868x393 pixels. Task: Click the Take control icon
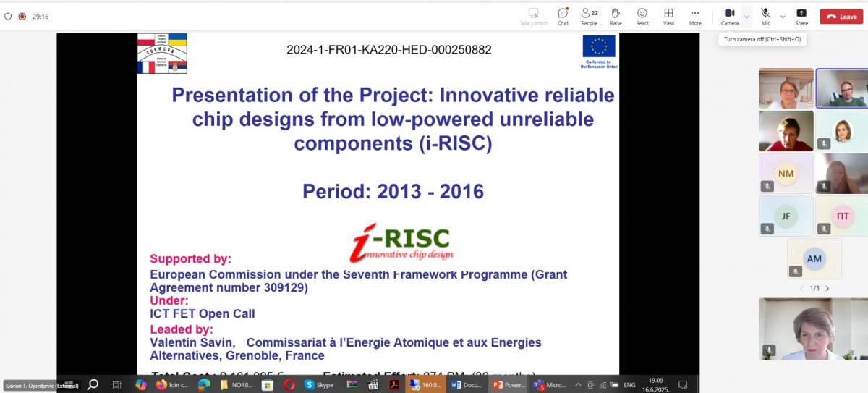click(534, 16)
